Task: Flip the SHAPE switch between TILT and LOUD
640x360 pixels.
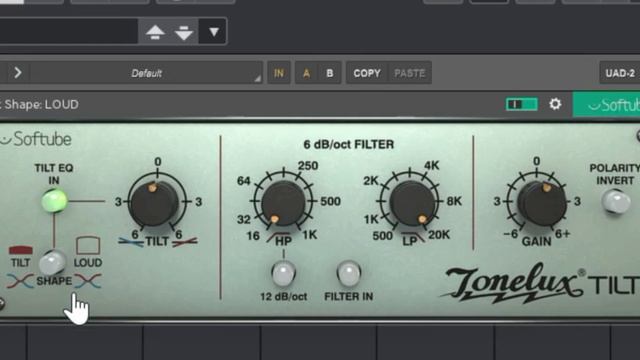Action: pos(52,262)
